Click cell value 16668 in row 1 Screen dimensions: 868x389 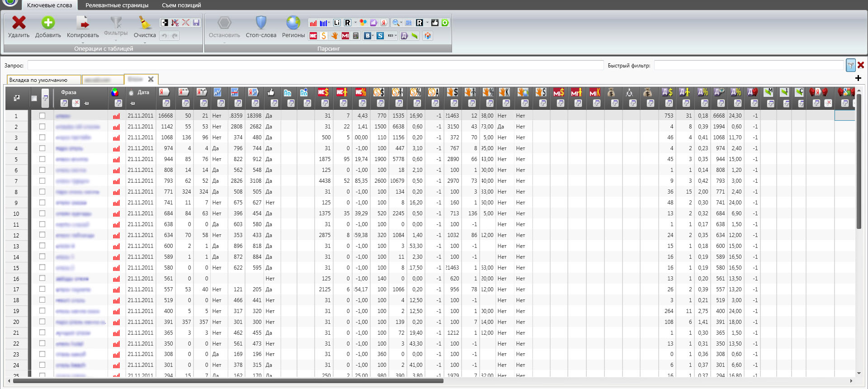point(165,116)
